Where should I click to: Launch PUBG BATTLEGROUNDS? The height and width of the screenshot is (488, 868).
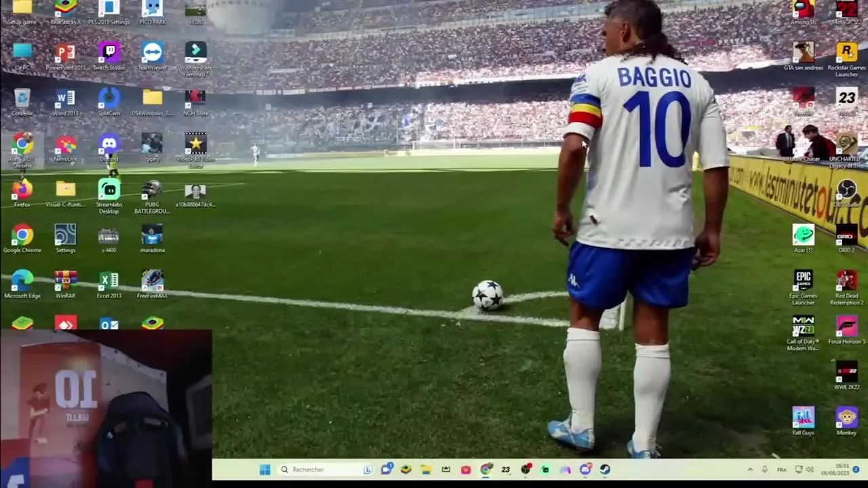pyautogui.click(x=152, y=197)
